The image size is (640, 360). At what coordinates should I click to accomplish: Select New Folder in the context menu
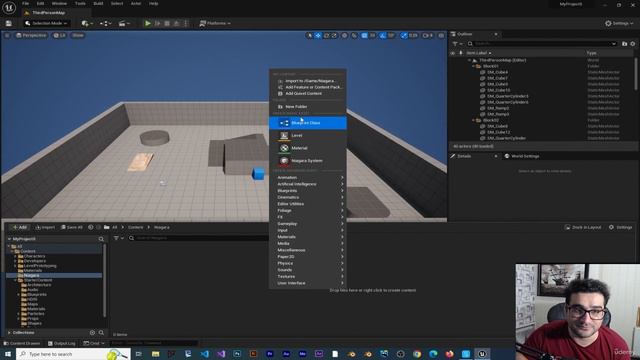(308, 107)
